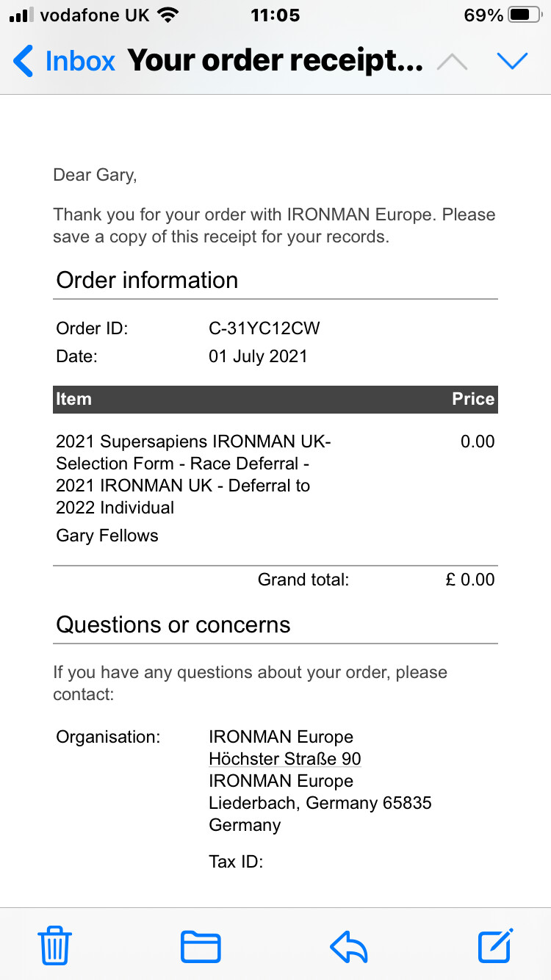The image size is (551, 980).
Task: Tap the back chevron beside Inbox
Action: (24, 61)
